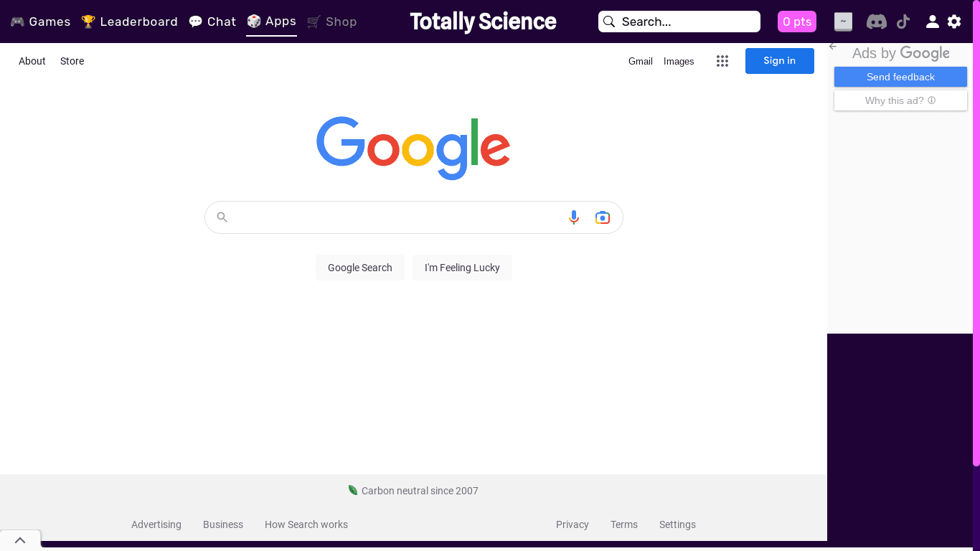Viewport: 980px width, 551px height.
Task: Open the settings gear icon
Action: (x=954, y=22)
